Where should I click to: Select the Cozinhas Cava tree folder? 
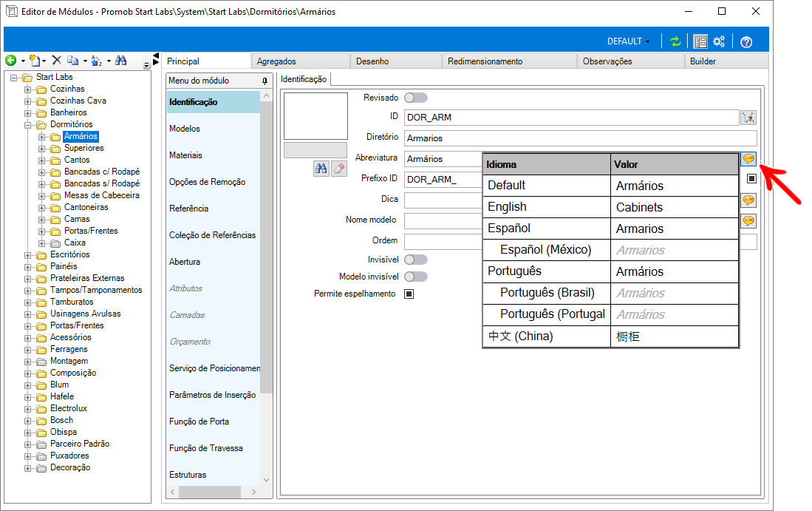pyautogui.click(x=78, y=101)
